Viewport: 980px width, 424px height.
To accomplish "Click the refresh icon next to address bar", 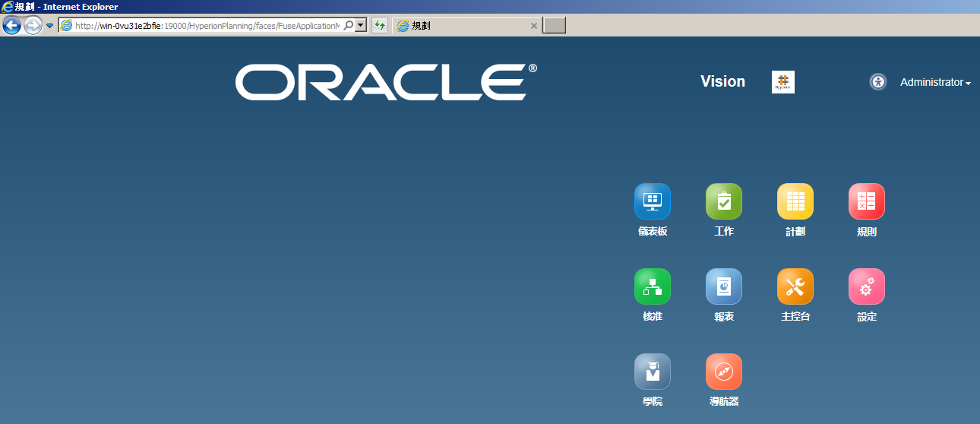I will tap(380, 26).
